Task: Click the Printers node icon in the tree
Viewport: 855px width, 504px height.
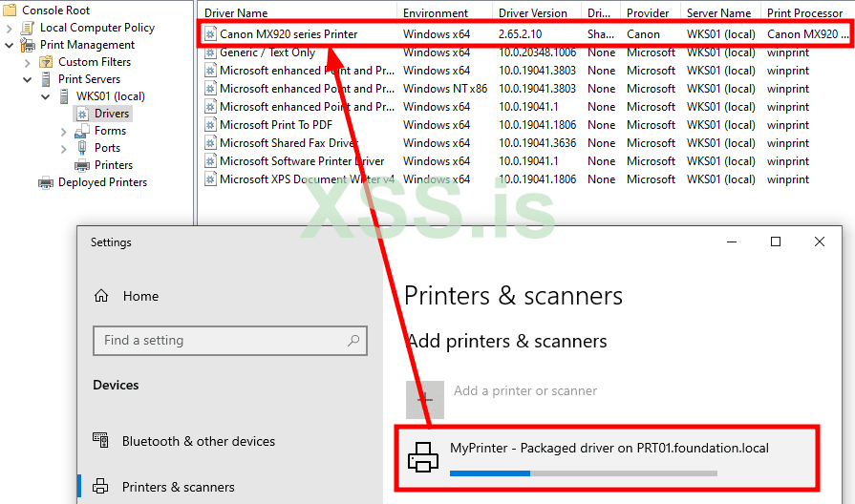Action: tap(82, 165)
